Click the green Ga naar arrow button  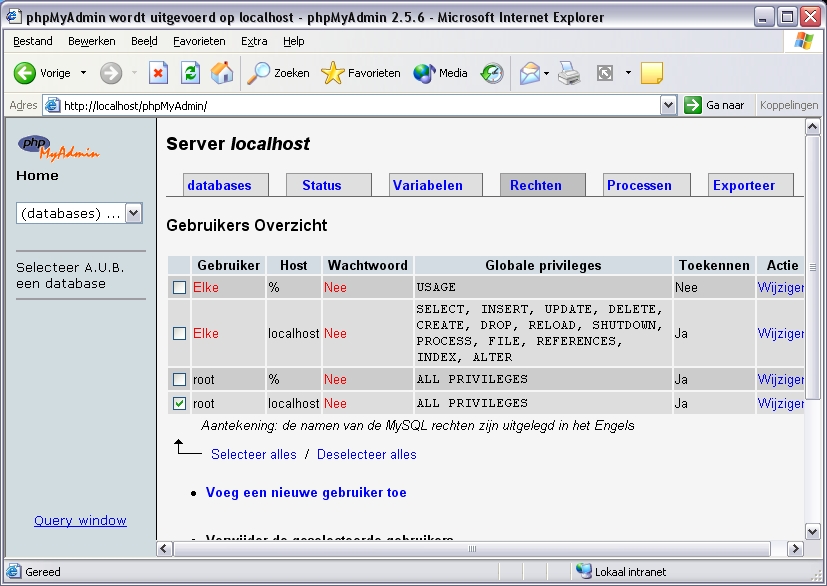[x=693, y=105]
